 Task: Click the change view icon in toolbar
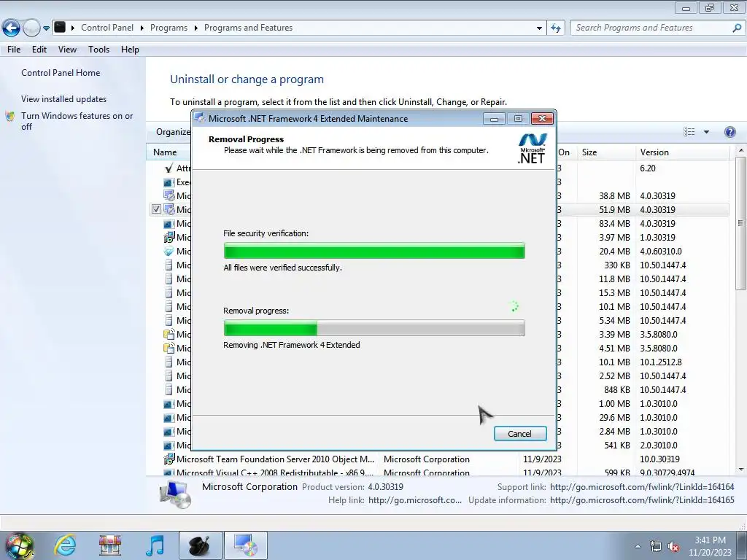coord(689,132)
